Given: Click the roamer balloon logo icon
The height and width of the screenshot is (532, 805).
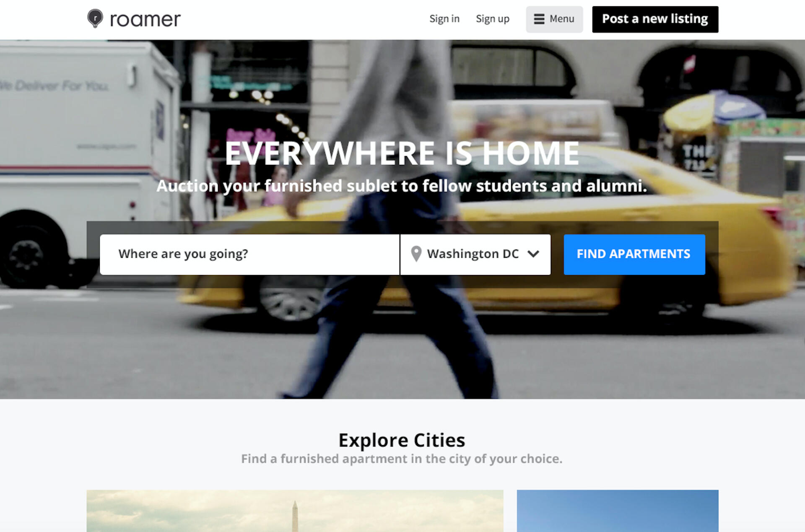Looking at the screenshot, I should tap(95, 18).
